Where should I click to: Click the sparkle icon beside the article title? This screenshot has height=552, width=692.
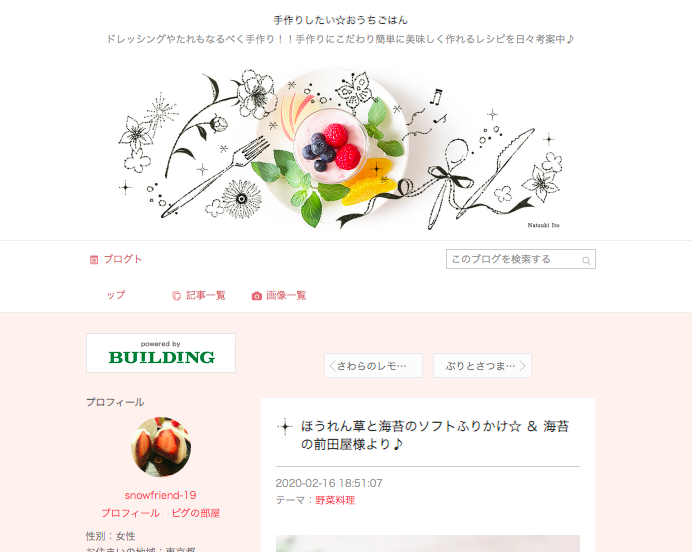click(x=285, y=427)
